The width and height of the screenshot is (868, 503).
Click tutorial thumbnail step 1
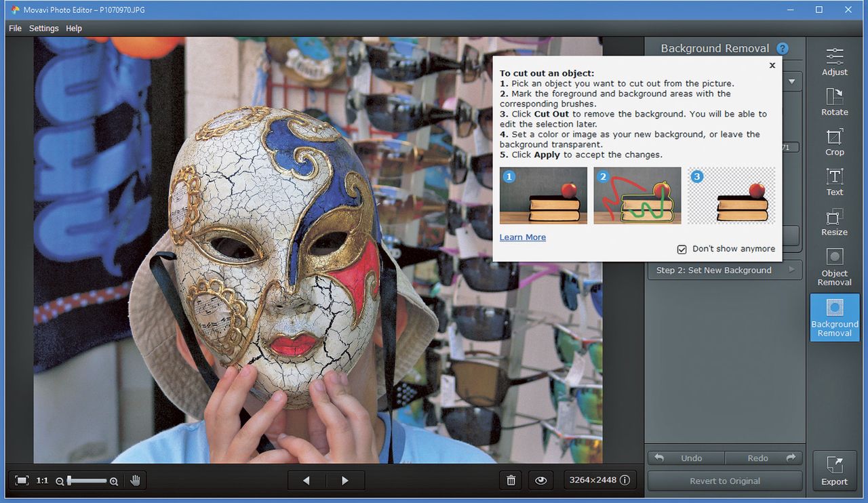pos(543,195)
